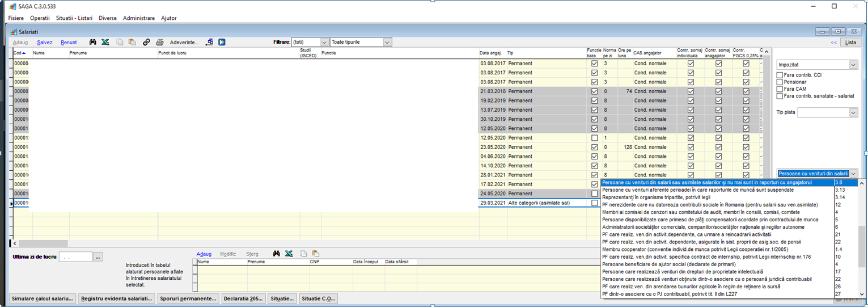
Task: Open the Impozitat dropdown
Action: click(853, 65)
